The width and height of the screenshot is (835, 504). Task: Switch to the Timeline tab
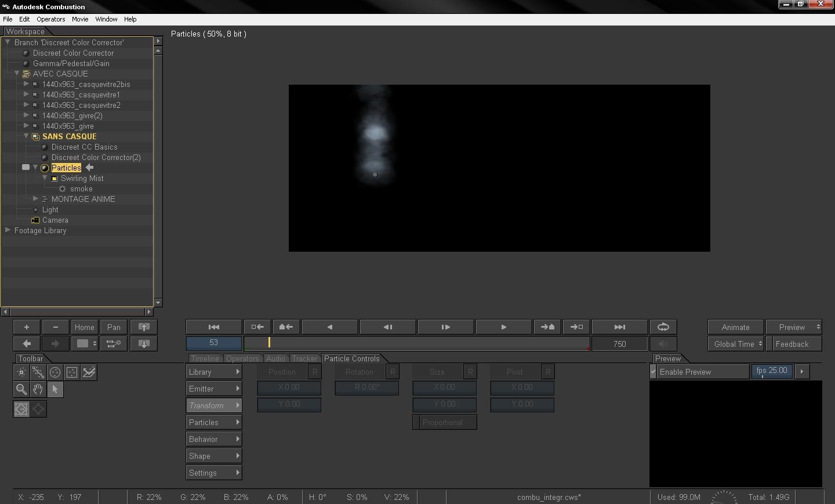coord(205,358)
